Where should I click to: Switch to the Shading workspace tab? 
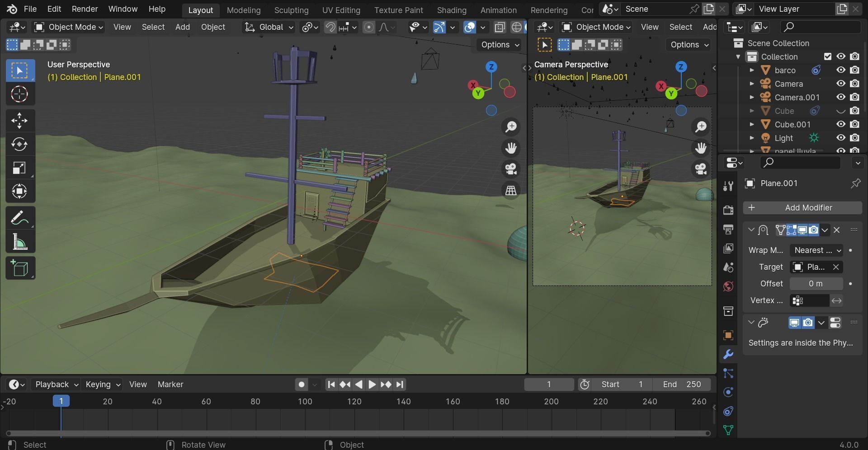coord(452,10)
